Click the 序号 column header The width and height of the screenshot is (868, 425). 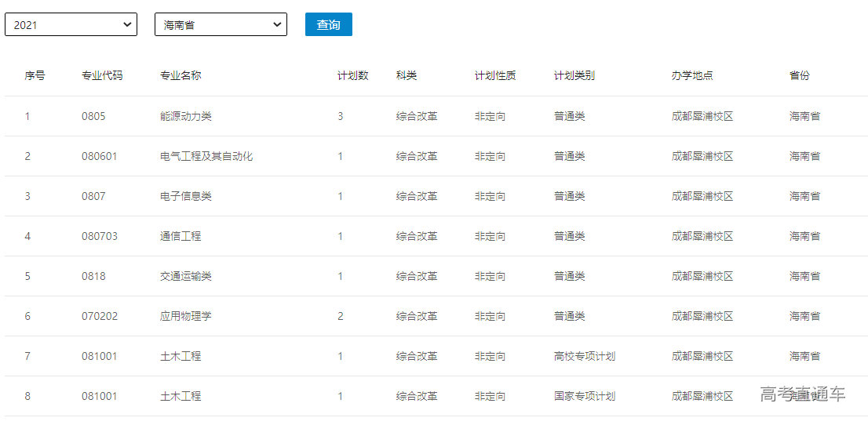click(x=35, y=76)
